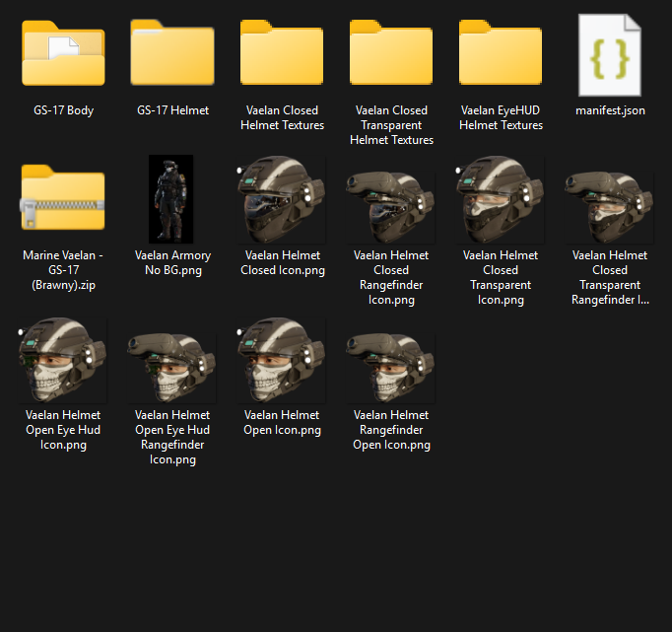Click the truncated 'Closed Transparent Rangefinder I...' file name
672x632 pixels.
click(610, 277)
